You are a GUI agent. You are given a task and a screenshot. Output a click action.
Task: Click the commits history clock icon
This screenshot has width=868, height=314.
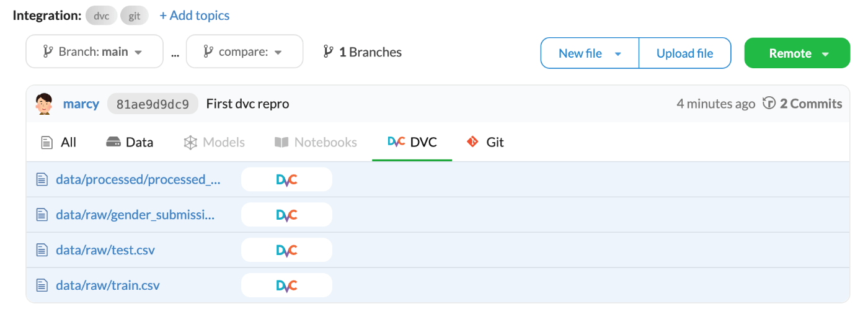769,104
